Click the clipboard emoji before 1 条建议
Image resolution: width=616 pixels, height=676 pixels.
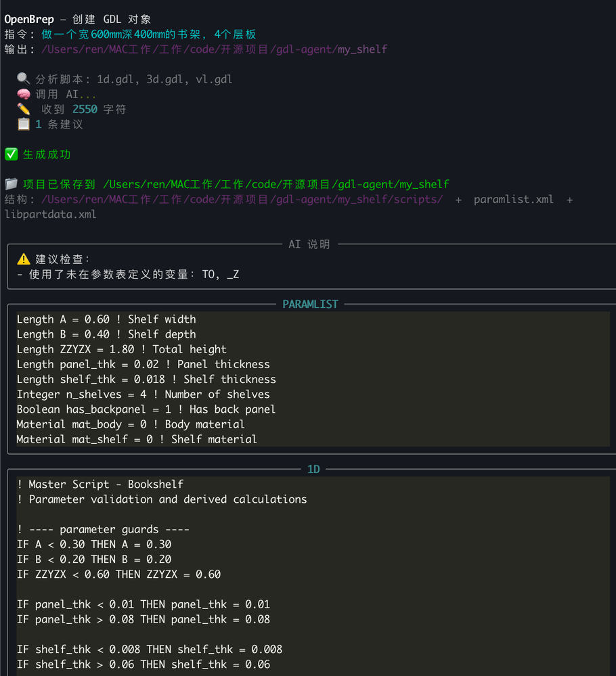(23, 124)
